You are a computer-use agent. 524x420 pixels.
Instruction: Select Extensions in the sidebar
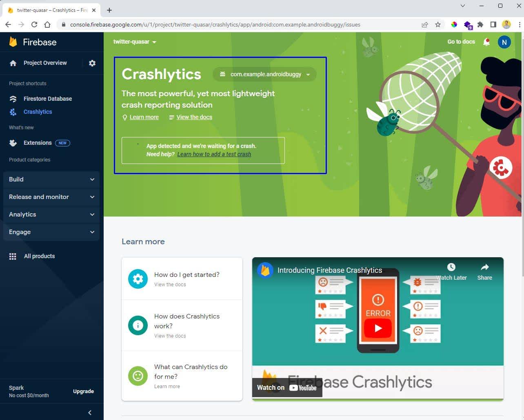coord(38,143)
